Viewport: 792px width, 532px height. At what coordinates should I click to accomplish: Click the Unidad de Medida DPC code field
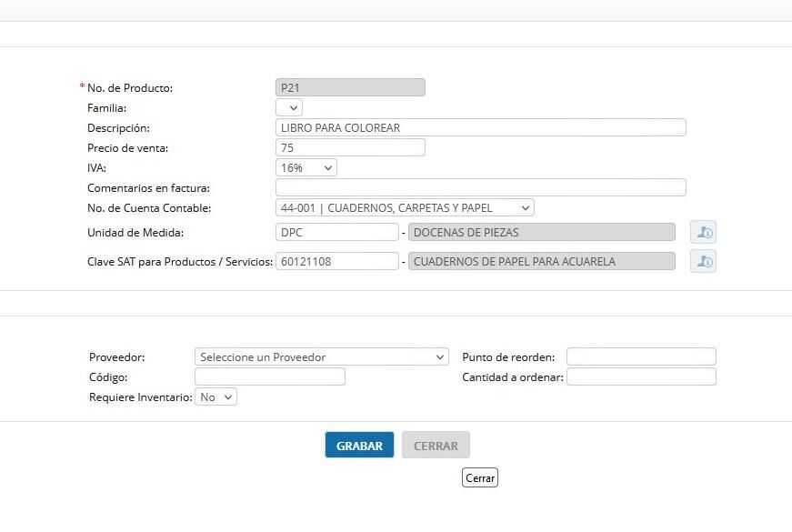337,233
